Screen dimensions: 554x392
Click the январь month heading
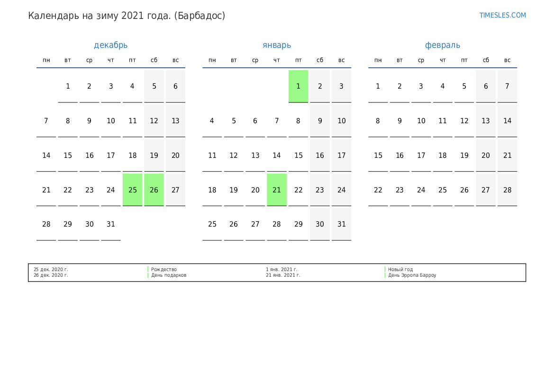coord(277,45)
